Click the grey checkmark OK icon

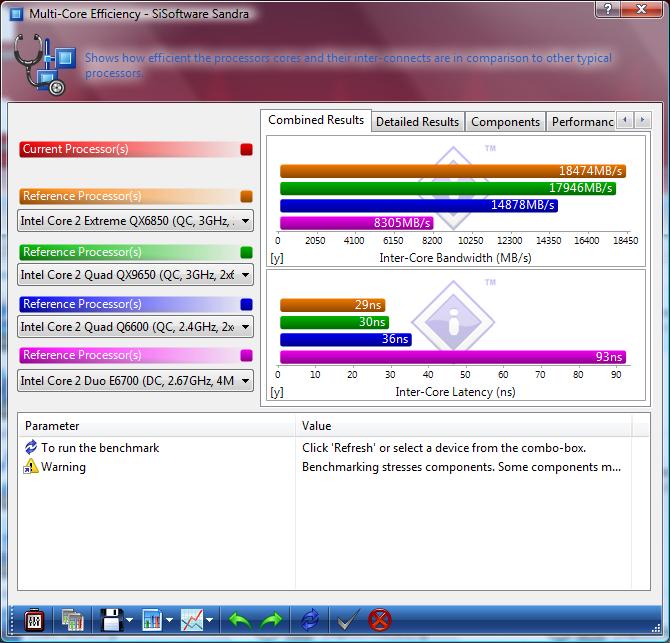[x=347, y=620]
